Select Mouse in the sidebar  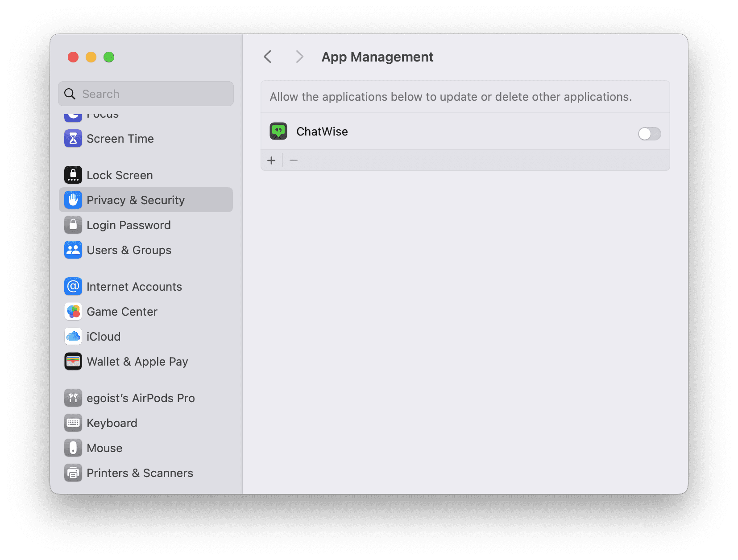[146, 448]
